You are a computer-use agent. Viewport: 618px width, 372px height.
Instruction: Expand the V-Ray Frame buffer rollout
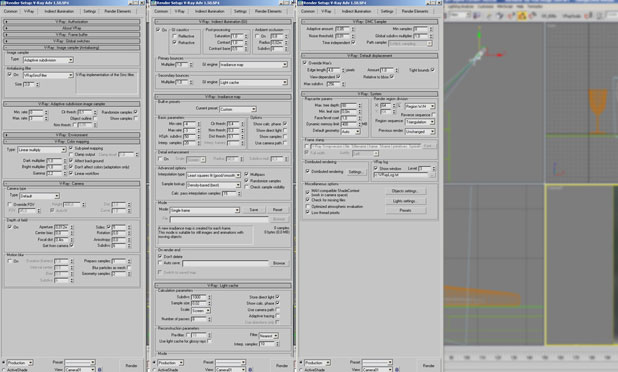tap(72, 35)
